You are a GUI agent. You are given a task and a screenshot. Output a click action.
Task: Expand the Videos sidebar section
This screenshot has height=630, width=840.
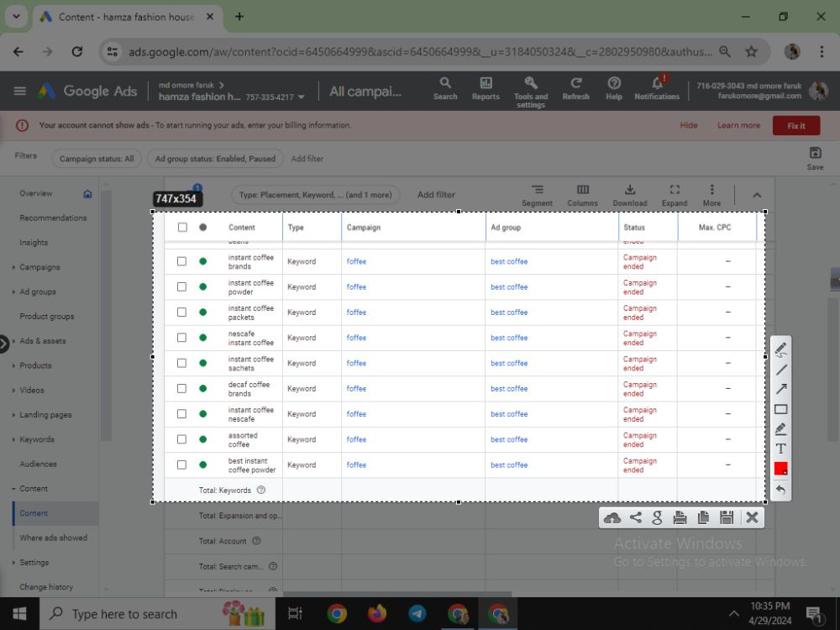click(x=13, y=390)
